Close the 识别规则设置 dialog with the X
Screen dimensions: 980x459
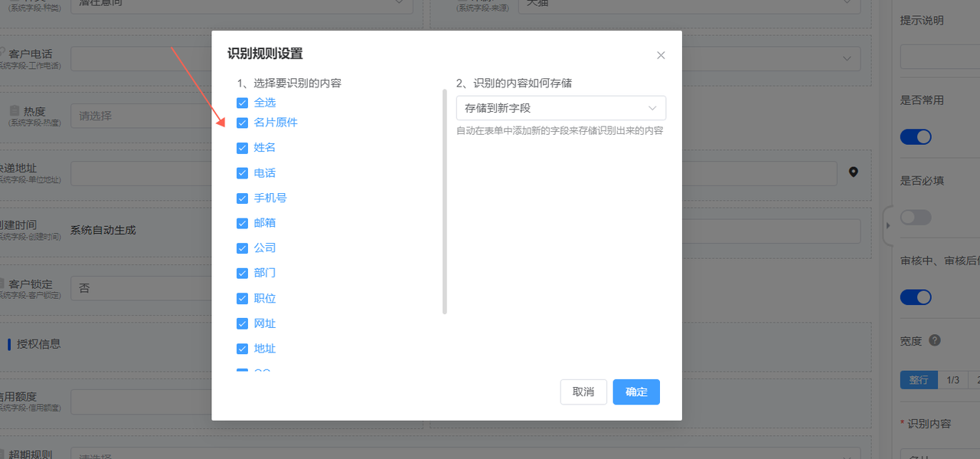click(x=661, y=55)
